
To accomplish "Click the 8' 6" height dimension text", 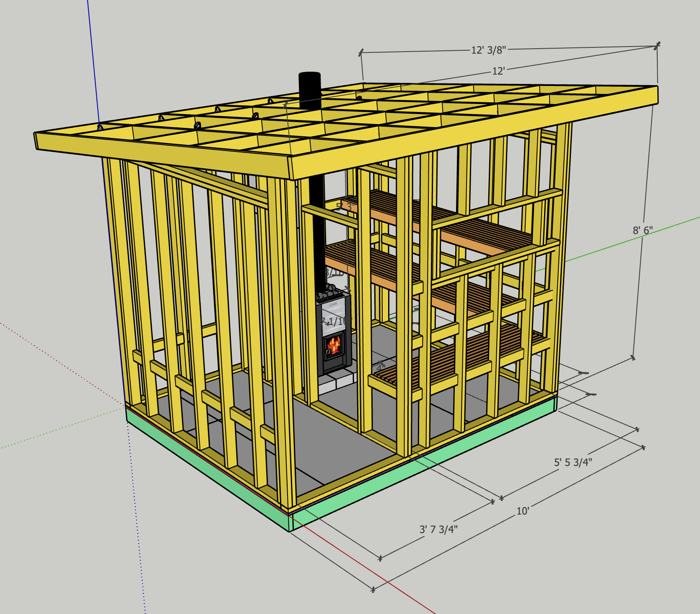I will coord(643,230).
